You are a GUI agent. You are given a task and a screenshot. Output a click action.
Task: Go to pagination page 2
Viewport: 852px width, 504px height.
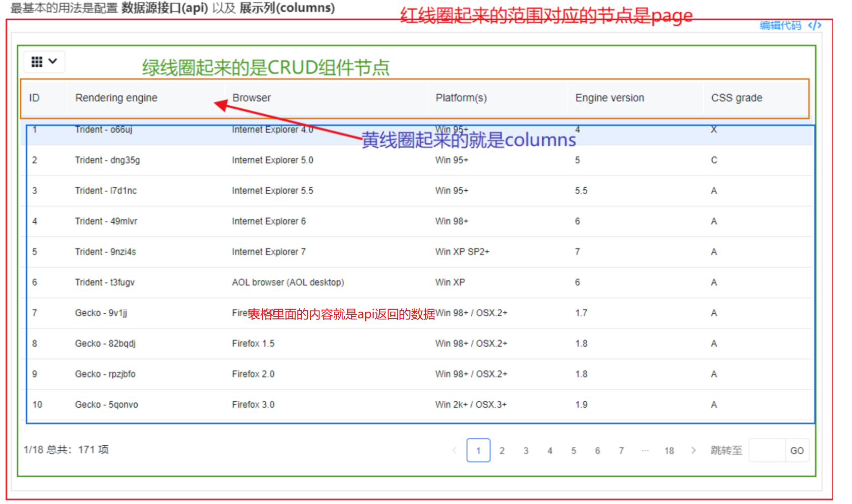(502, 450)
